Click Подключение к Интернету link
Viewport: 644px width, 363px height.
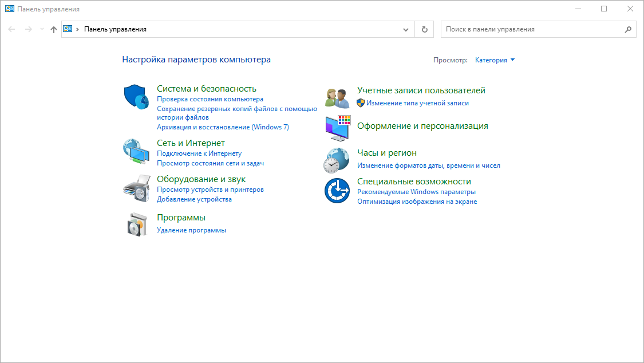pyautogui.click(x=199, y=153)
